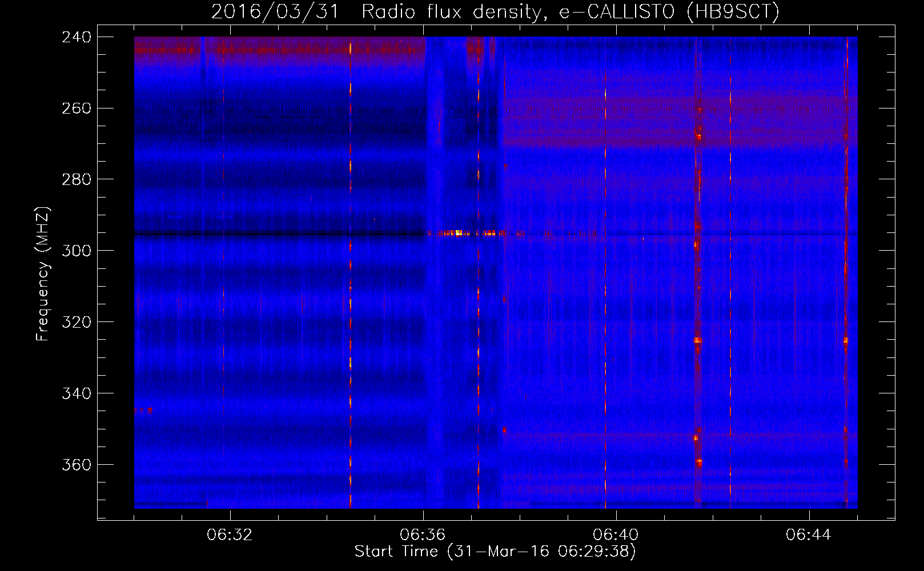Screen dimensions: 924x571
Task: Click the 06:36 time tick label
Action: coord(423,535)
